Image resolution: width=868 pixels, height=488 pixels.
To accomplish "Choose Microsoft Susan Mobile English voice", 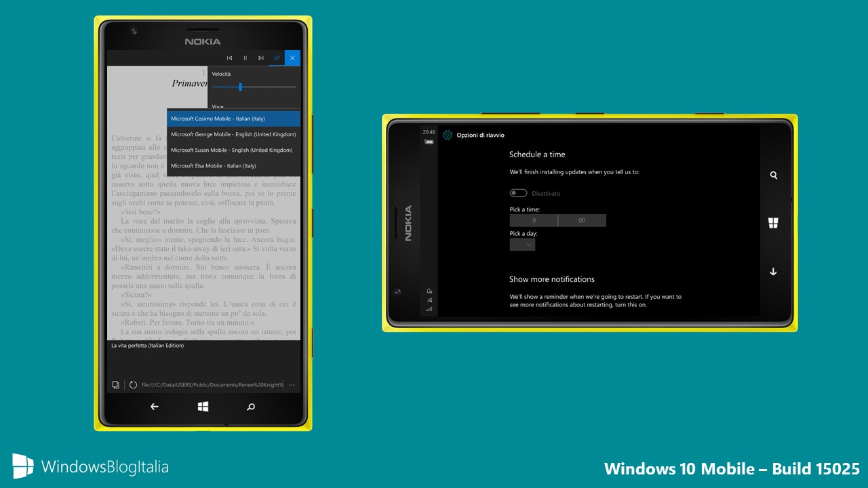I will click(233, 150).
